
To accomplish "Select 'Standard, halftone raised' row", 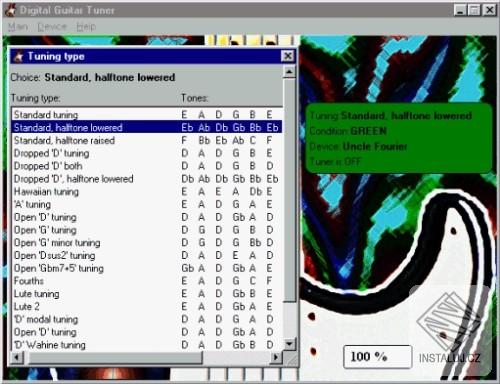I will pyautogui.click(x=147, y=140).
